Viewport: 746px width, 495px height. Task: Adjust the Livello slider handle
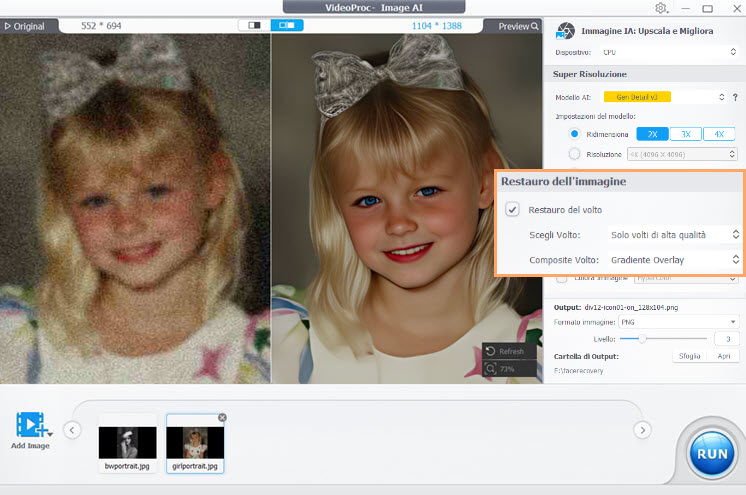pos(642,339)
